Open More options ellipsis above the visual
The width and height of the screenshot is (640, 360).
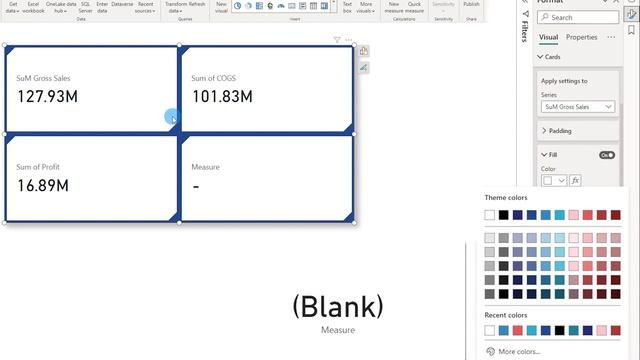[x=349, y=40]
